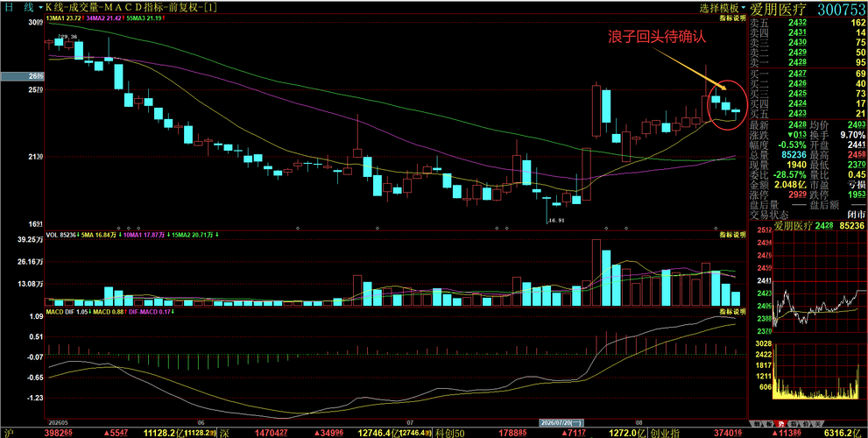Open the intraday mini volume chart
Viewport: 868px width, 438px height.
pos(821,371)
